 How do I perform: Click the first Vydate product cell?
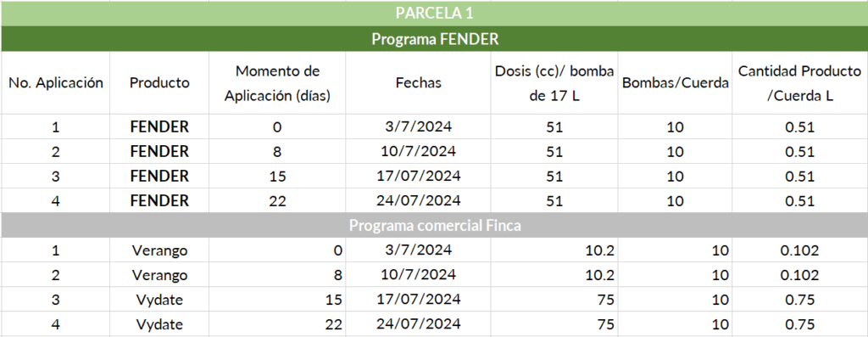point(159,300)
